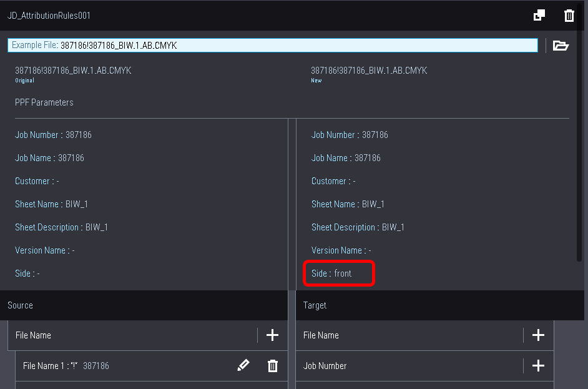This screenshot has height=389, width=588.
Task: Add a Target Job Number entry
Action: click(x=538, y=365)
